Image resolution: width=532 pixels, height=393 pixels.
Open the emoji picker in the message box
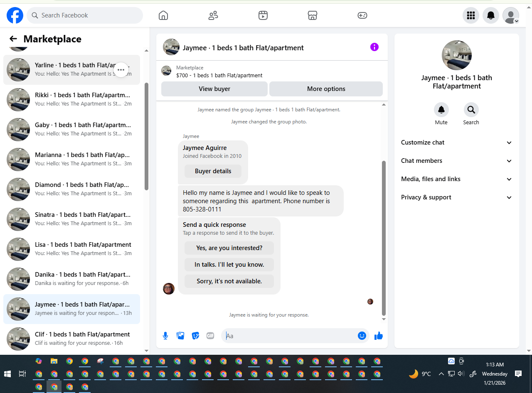point(362,336)
